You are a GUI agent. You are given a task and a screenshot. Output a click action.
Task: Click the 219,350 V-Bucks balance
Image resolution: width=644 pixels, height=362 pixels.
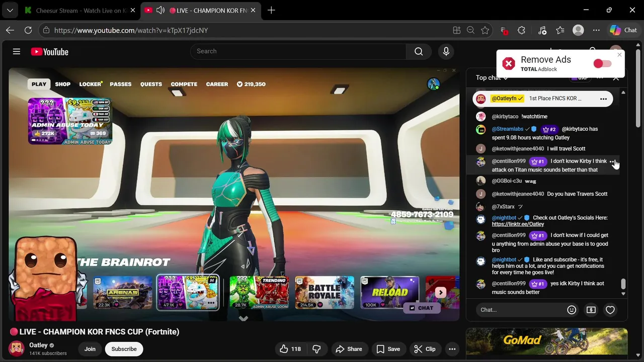pos(251,84)
